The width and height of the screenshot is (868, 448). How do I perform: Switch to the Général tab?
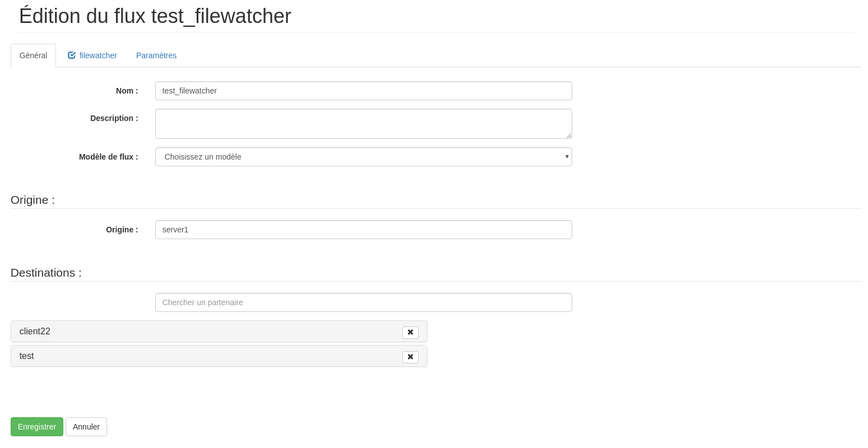coord(33,55)
